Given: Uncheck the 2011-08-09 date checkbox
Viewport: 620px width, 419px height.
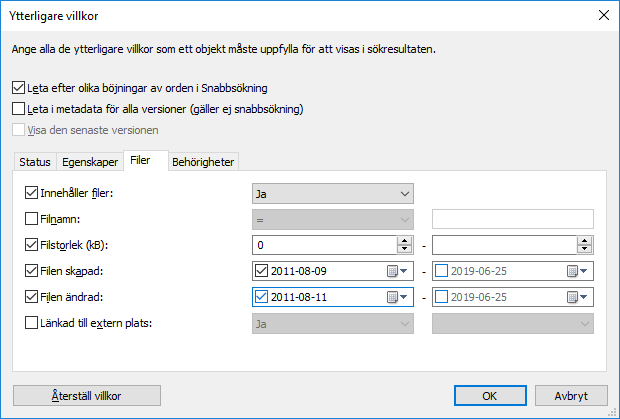Looking at the screenshot, I should [261, 271].
